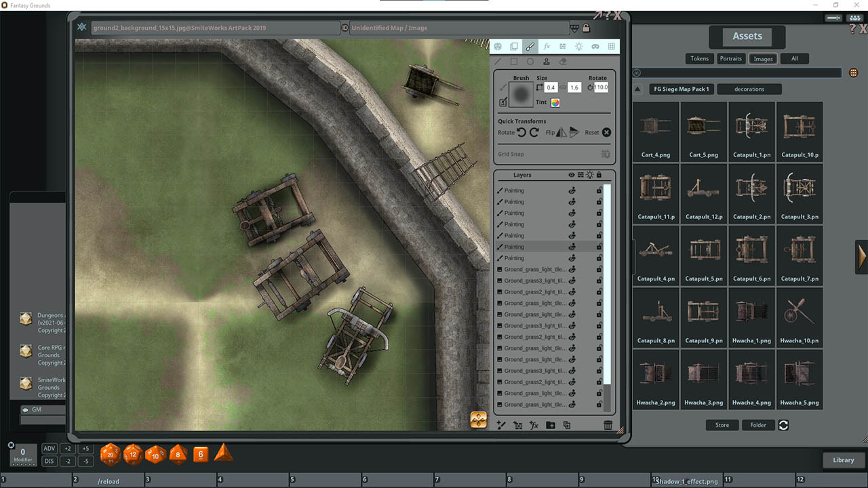Screen dimensions: 868x488
Task: Toggle lock on the highlighted Painting layer
Action: (599, 247)
